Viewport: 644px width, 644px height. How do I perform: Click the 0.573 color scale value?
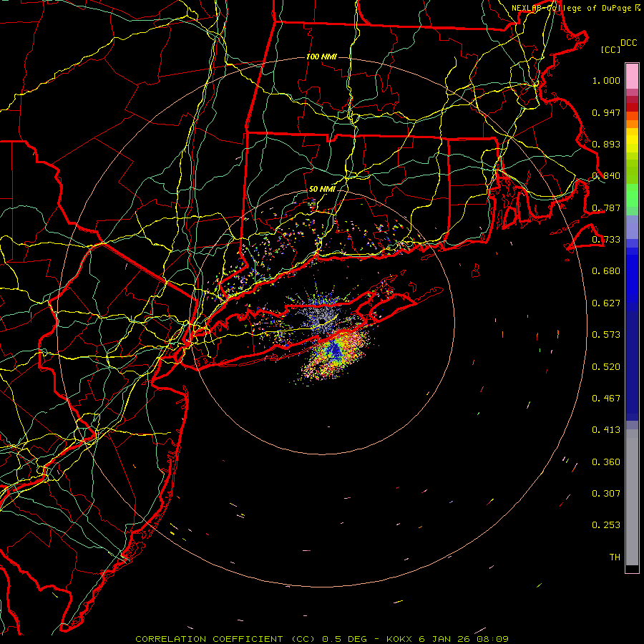pos(606,335)
